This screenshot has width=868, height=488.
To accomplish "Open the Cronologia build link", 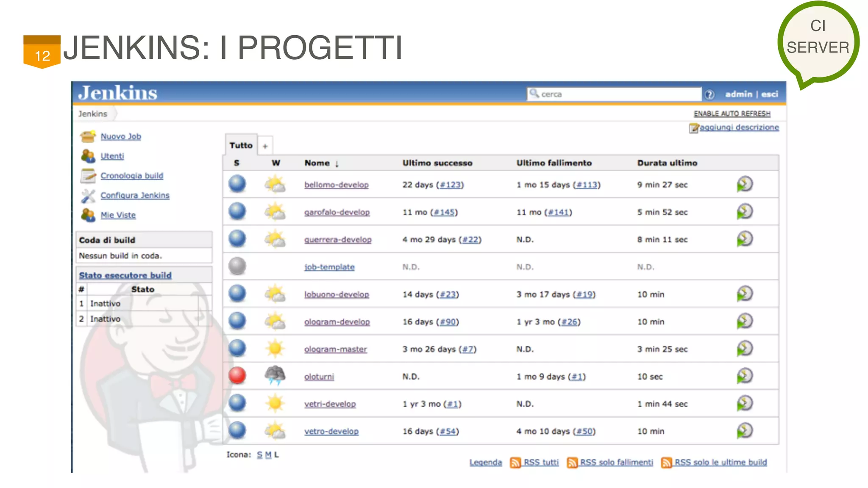I will point(132,176).
